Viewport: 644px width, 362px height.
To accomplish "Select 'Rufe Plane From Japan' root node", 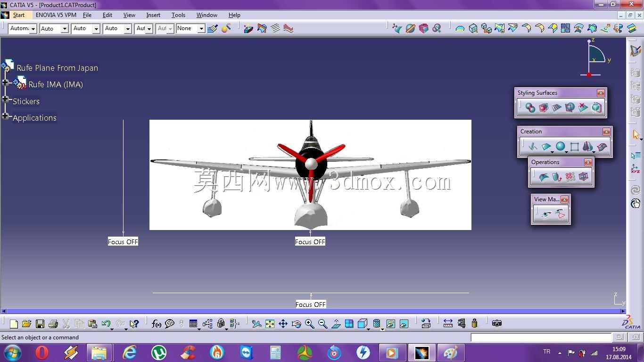I will [58, 68].
